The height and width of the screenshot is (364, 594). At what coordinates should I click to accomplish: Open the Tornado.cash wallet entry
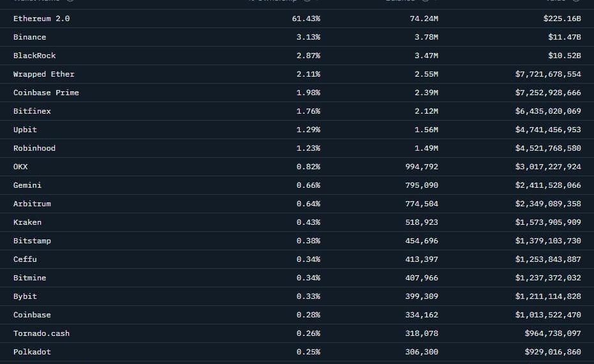point(42,333)
